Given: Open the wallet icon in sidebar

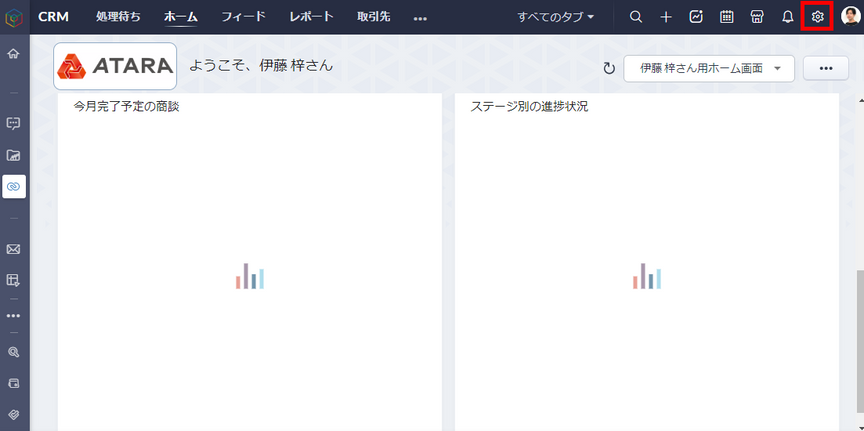Looking at the screenshot, I should coord(13,382).
